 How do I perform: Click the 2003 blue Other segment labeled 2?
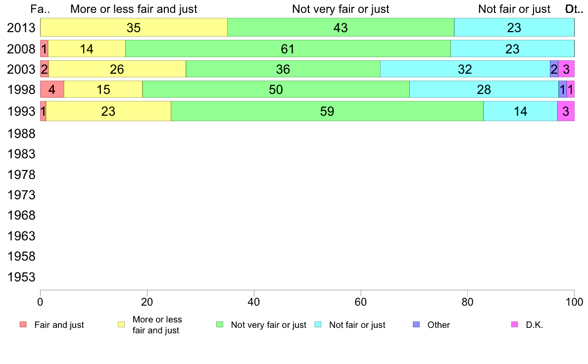click(554, 69)
